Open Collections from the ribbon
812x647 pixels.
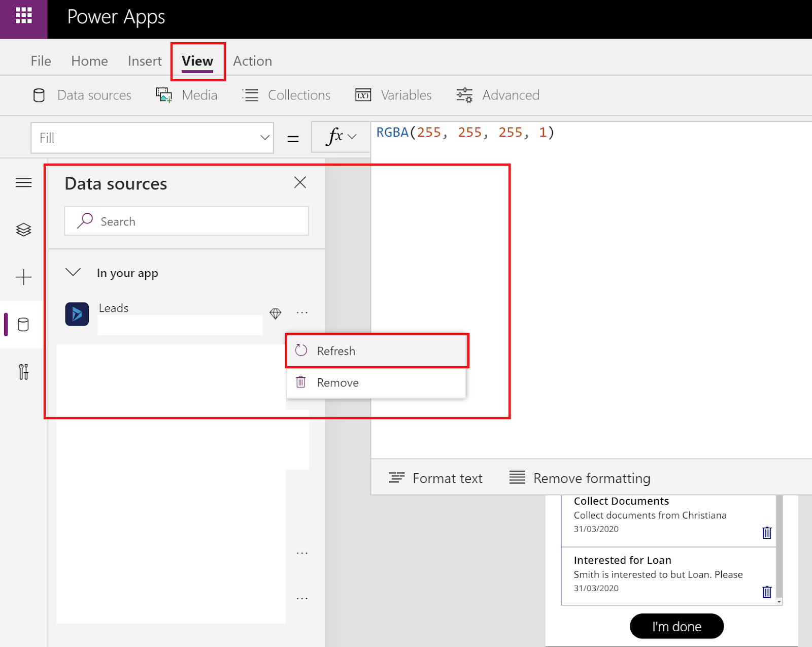286,95
